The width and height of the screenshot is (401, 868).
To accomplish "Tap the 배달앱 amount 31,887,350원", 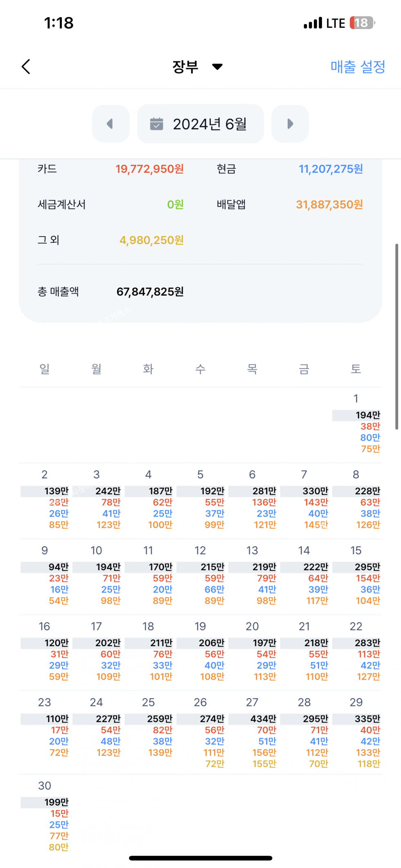I will click(x=329, y=205).
